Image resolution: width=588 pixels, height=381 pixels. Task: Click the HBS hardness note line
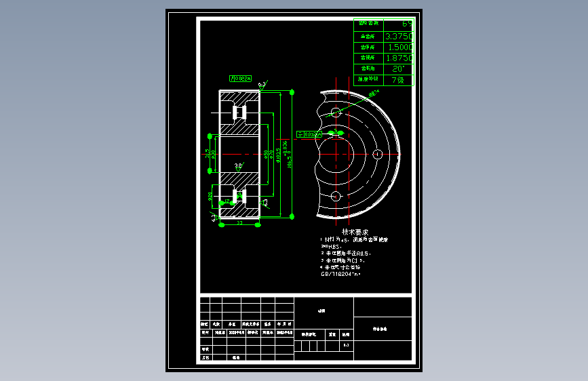pyautogui.click(x=331, y=246)
